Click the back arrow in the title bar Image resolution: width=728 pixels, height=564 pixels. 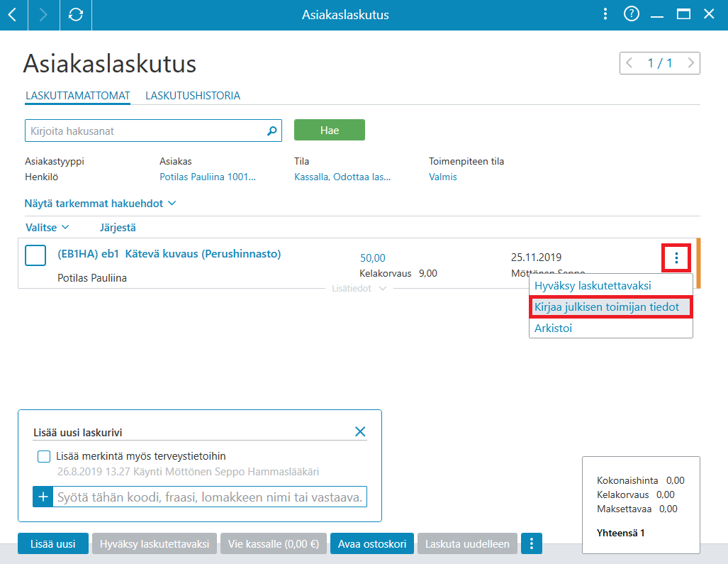click(13, 15)
